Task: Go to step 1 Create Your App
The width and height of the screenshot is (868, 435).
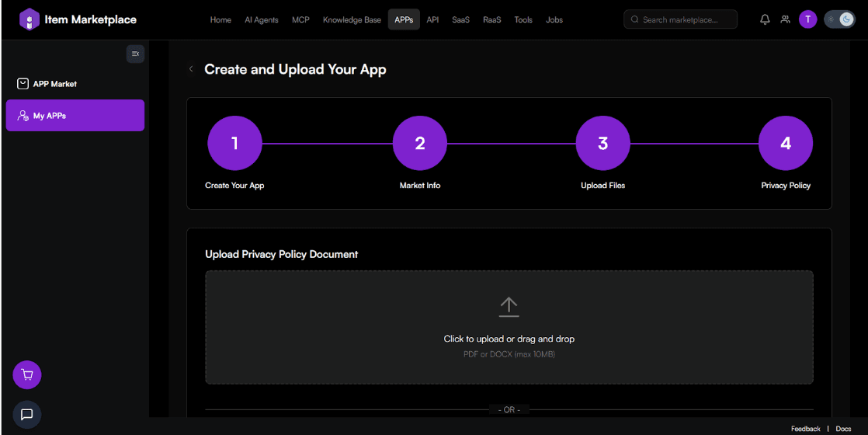Action: coord(234,143)
